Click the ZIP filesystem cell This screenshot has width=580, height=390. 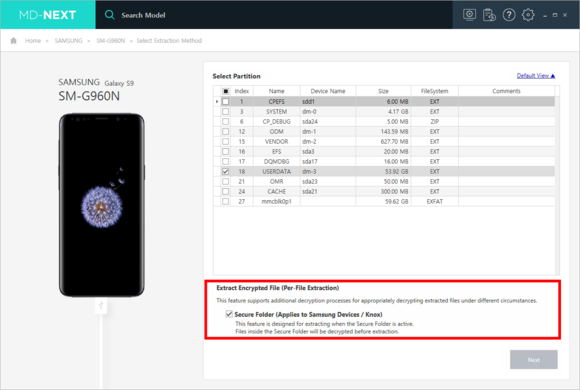point(434,121)
